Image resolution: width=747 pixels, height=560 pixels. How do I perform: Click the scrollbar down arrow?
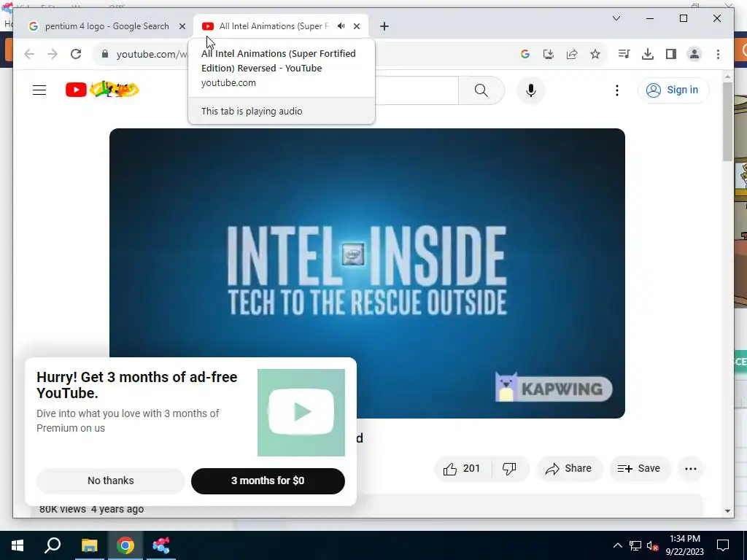[727, 511]
